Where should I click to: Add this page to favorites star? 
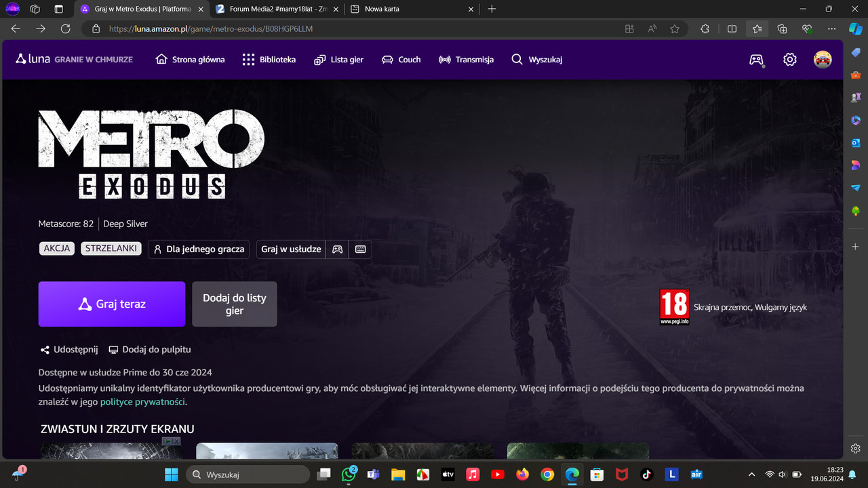coord(675,29)
